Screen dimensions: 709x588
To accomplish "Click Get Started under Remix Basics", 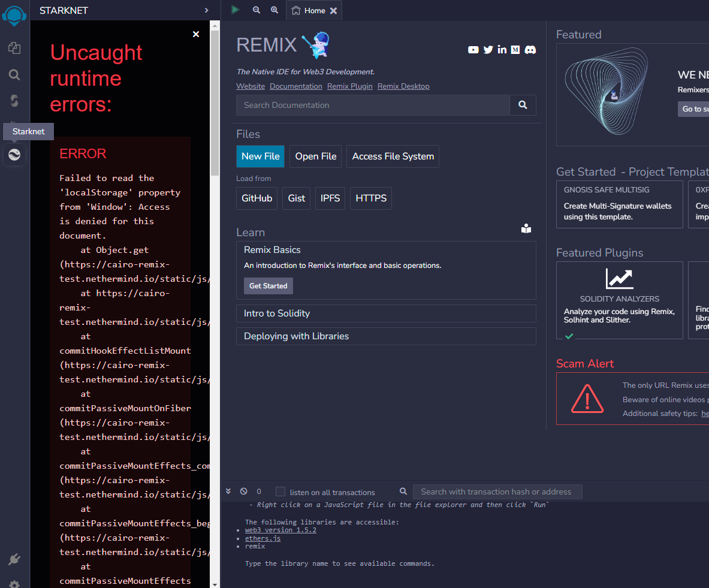I will coord(268,286).
